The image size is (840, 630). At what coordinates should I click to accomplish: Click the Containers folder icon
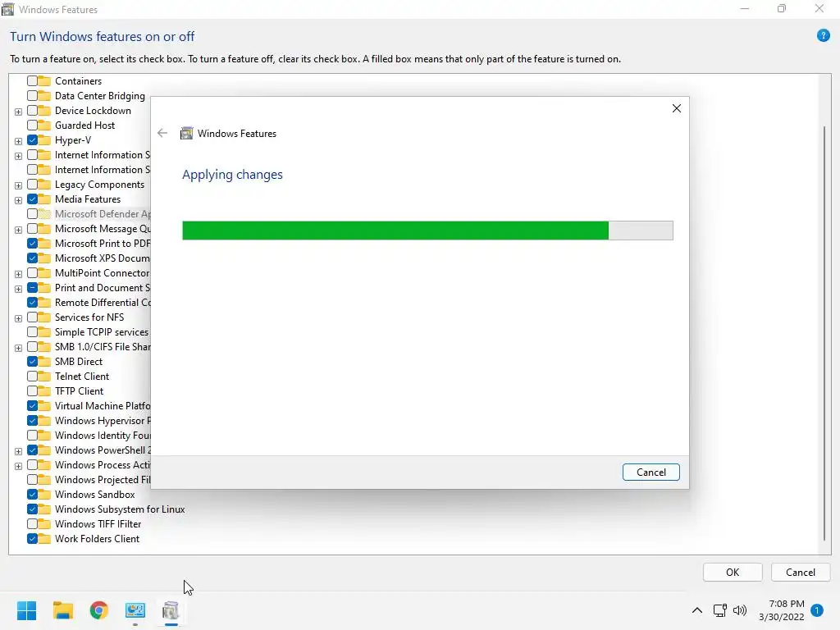tap(44, 81)
